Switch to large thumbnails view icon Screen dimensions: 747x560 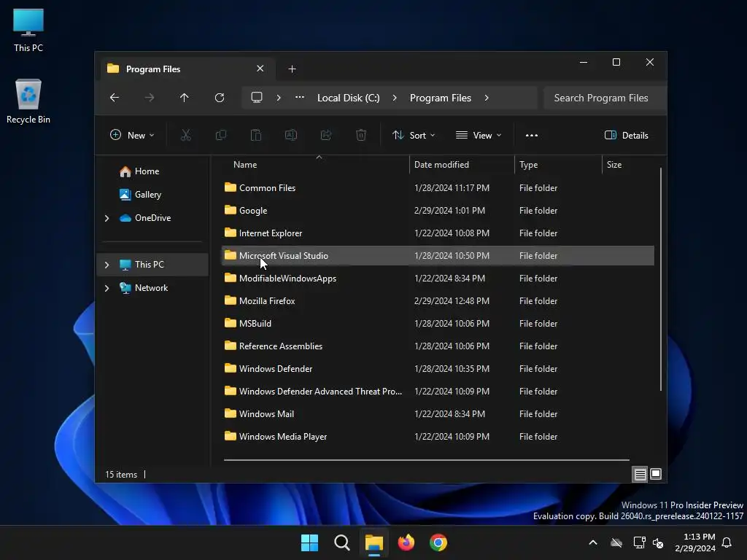tap(656, 474)
